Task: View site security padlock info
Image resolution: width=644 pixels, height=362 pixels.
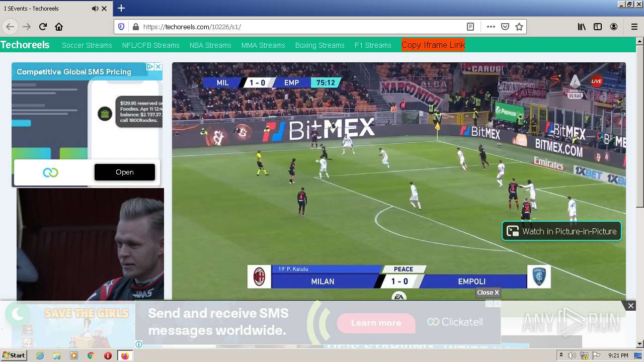Action: click(135, 27)
